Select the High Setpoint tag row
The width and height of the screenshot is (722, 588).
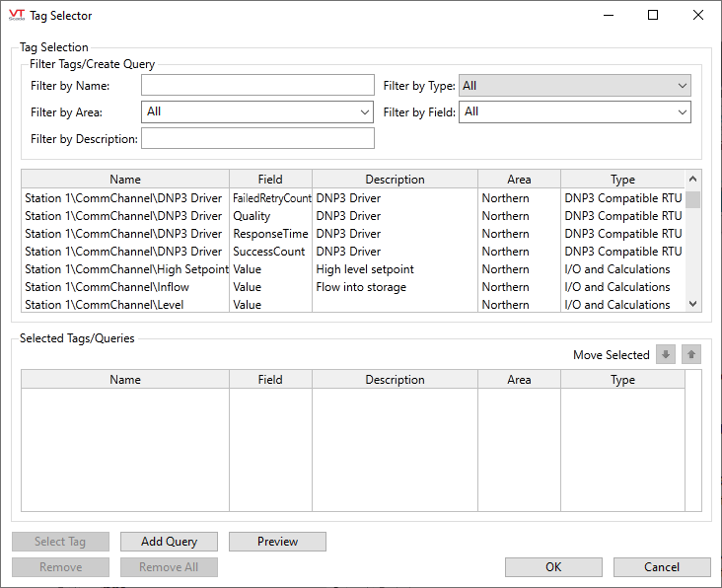125,269
